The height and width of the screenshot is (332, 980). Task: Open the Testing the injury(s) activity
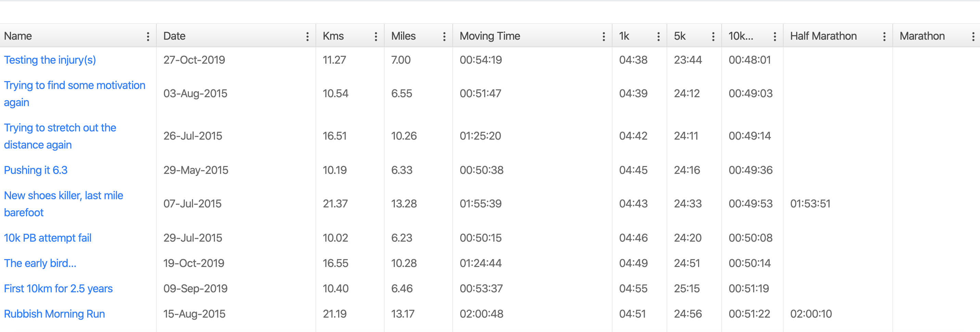coord(50,60)
